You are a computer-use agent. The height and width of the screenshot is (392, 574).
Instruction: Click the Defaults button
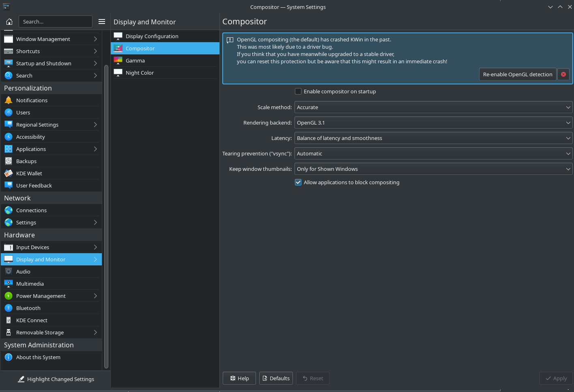point(276,378)
